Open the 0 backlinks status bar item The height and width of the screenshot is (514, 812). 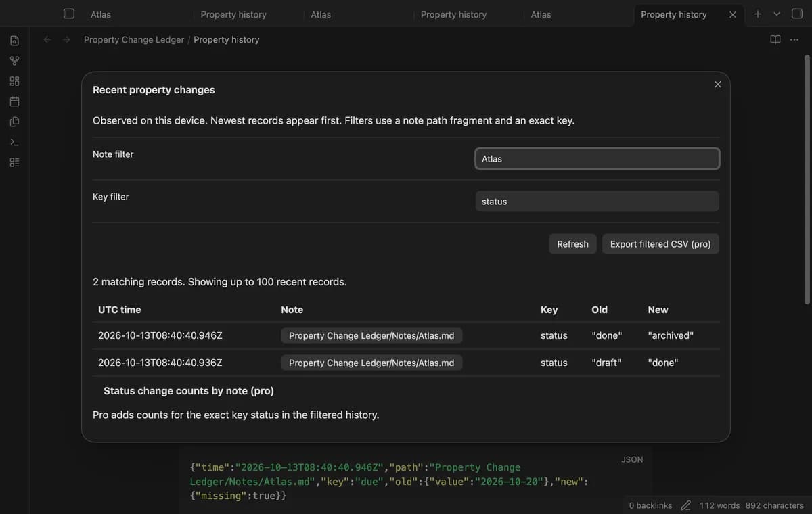pos(650,505)
